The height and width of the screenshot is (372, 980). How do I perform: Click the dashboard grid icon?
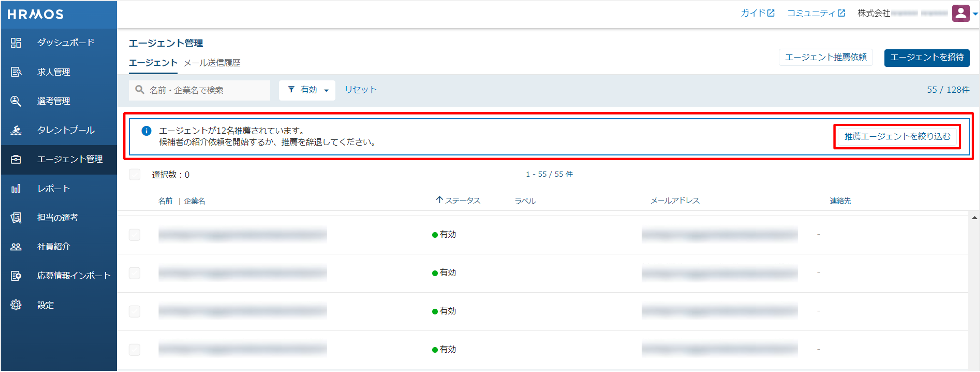point(16,43)
